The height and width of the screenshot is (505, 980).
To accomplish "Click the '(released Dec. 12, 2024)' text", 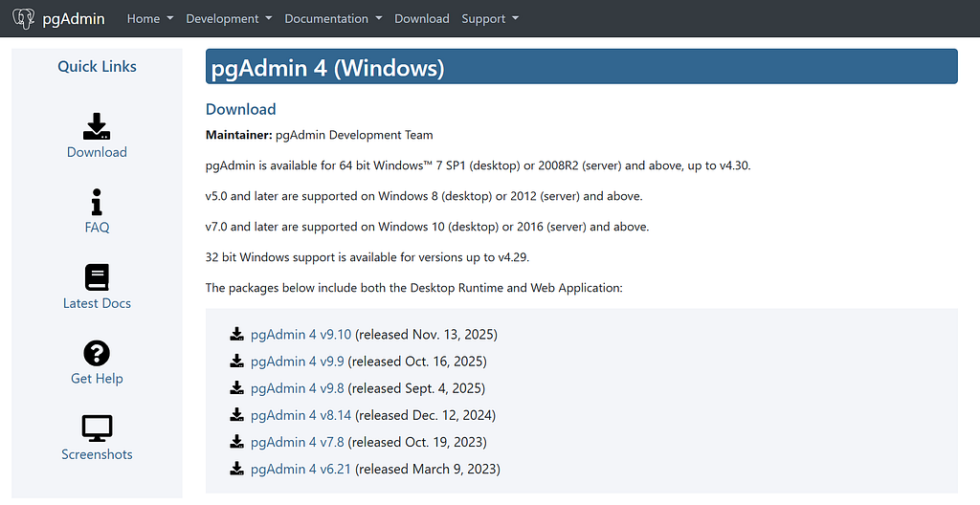I will tap(425, 415).
